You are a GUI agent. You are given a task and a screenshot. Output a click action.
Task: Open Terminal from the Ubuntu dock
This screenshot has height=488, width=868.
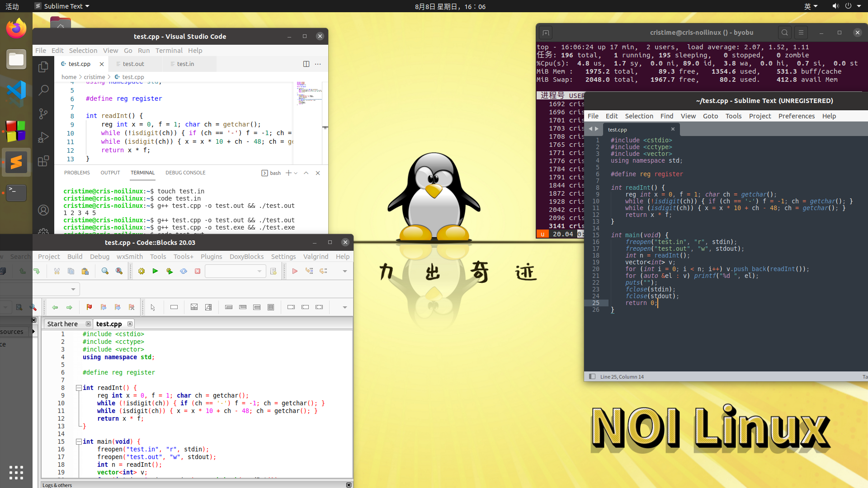(16, 193)
